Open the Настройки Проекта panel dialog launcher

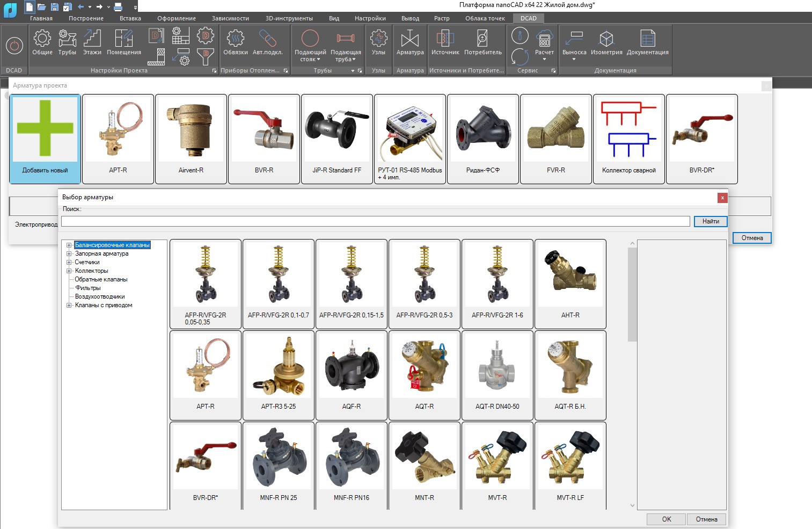(x=215, y=71)
